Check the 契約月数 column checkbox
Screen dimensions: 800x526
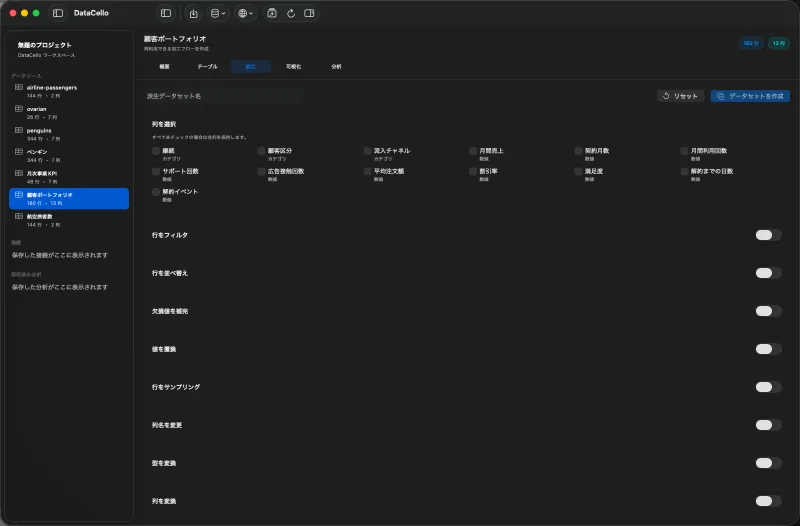click(579, 151)
